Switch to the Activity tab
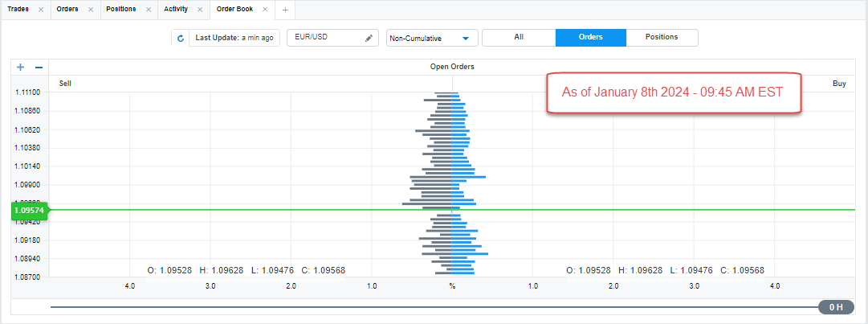 pos(177,10)
